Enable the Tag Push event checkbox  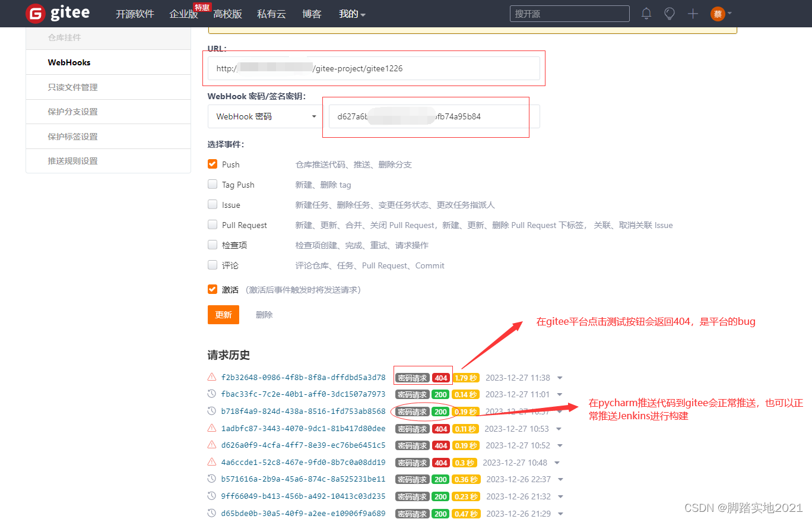click(212, 184)
